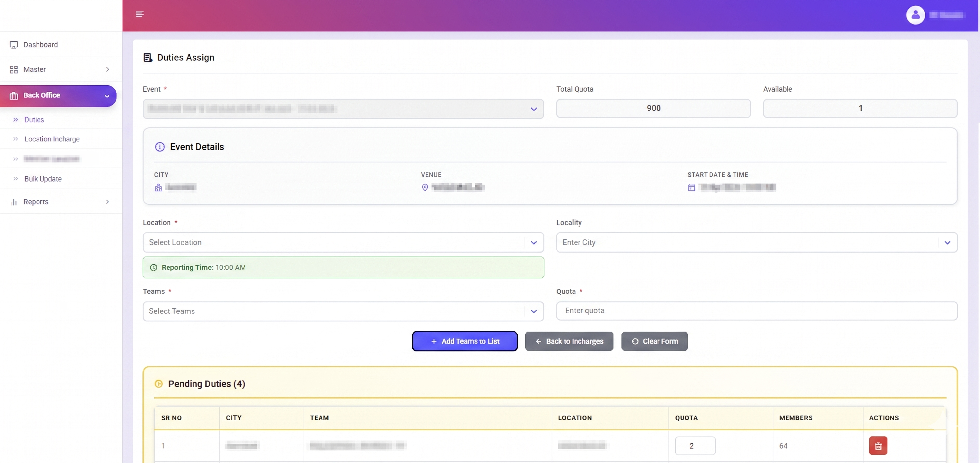Click the Back Office briefcase icon
The width and height of the screenshot is (980, 463).
click(x=14, y=96)
